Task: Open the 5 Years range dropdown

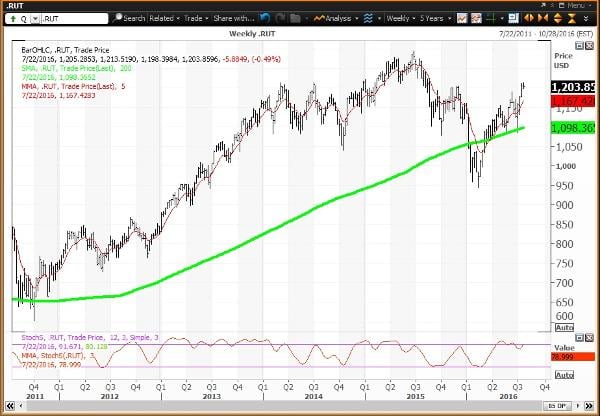Action: (x=435, y=18)
